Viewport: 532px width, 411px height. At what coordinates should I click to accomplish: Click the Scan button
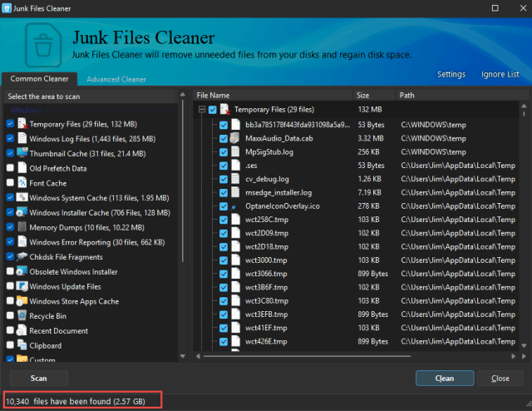[x=39, y=378]
